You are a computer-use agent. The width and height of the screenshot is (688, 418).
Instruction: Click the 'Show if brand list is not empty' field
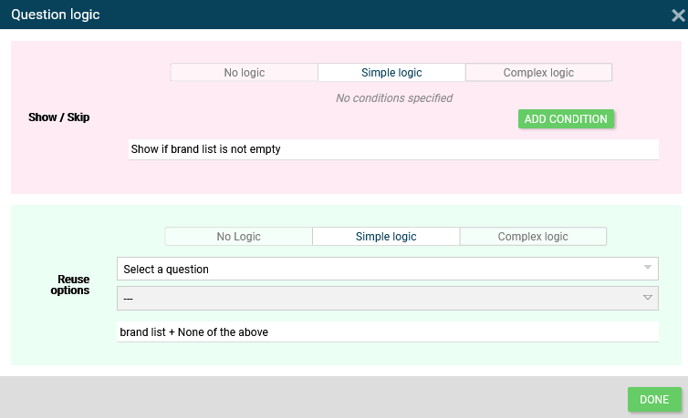(x=394, y=149)
